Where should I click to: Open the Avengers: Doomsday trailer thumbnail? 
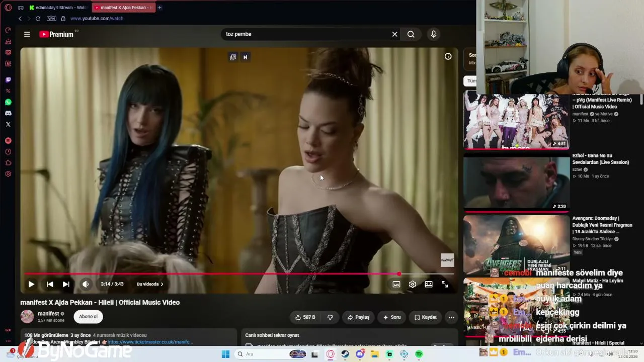tap(516, 244)
